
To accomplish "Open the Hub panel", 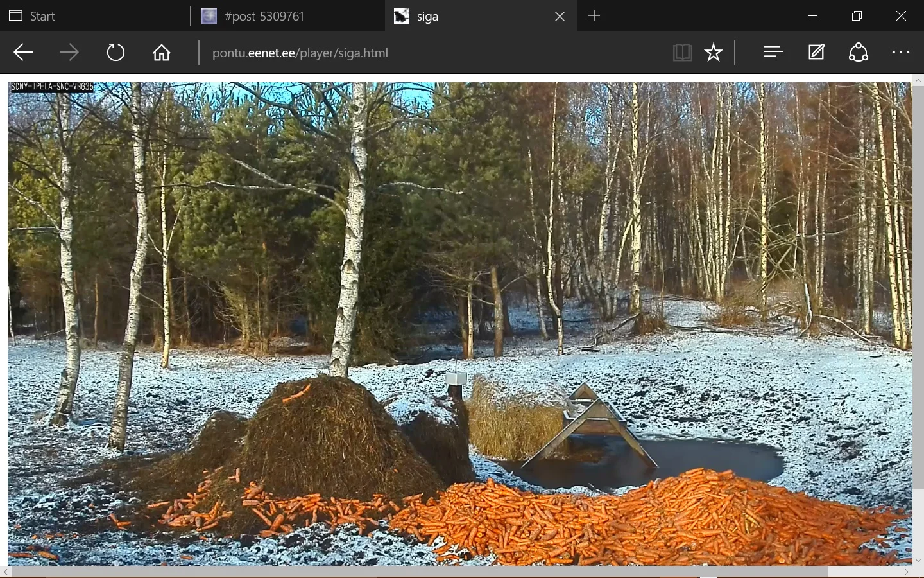I will pos(774,53).
